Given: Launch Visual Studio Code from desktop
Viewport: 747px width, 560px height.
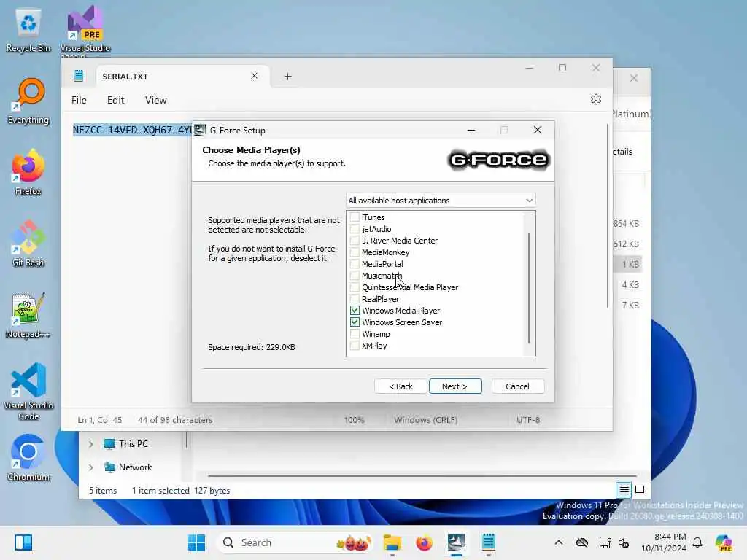Looking at the screenshot, I should tap(28, 392).
